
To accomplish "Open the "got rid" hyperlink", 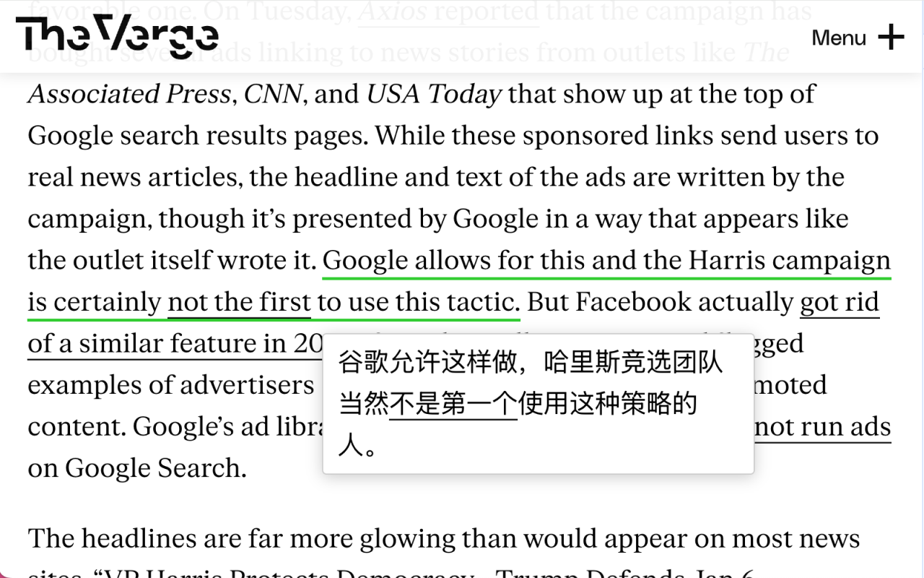I will (840, 302).
